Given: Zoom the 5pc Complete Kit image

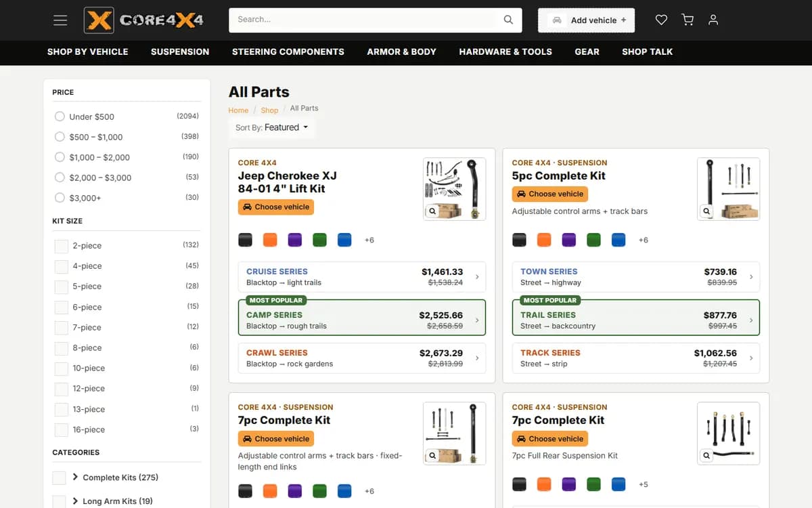Looking at the screenshot, I should pyautogui.click(x=706, y=211).
